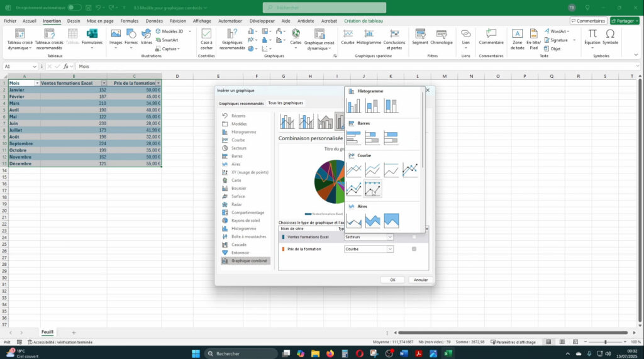Check secondary axis box for Ventes formations Excel
The height and width of the screenshot is (359, 644).
point(414,237)
